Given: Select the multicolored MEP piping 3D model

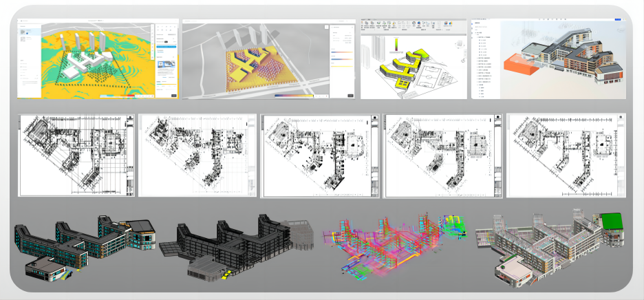Looking at the screenshot, I should click(x=394, y=244).
